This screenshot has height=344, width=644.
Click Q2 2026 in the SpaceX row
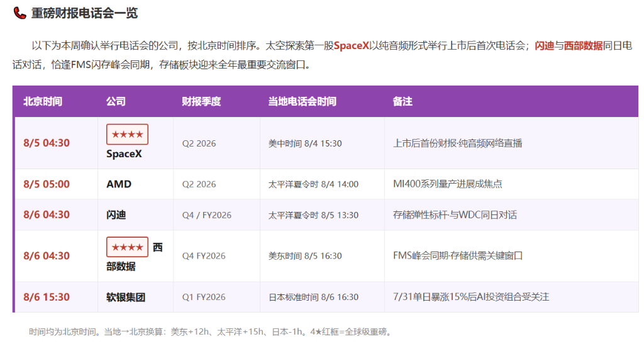click(199, 143)
